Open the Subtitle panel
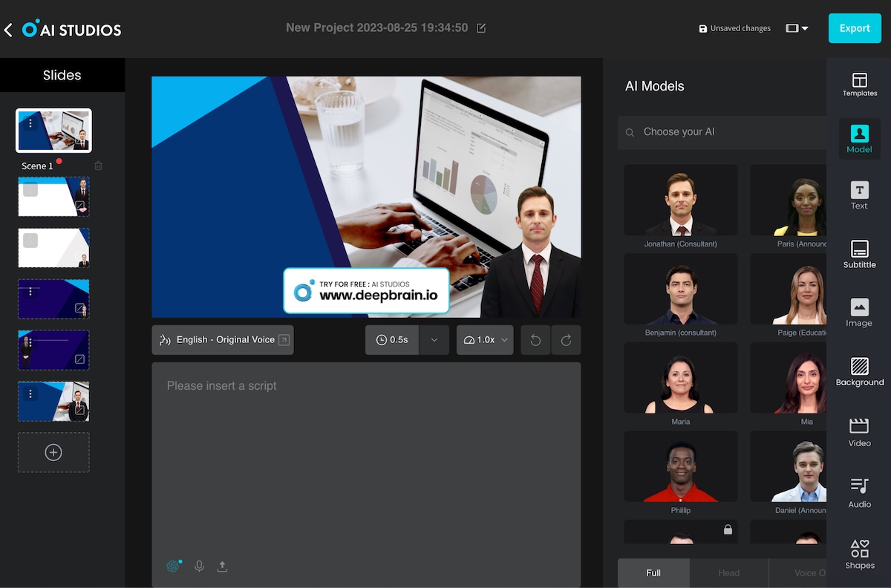 coord(859,255)
